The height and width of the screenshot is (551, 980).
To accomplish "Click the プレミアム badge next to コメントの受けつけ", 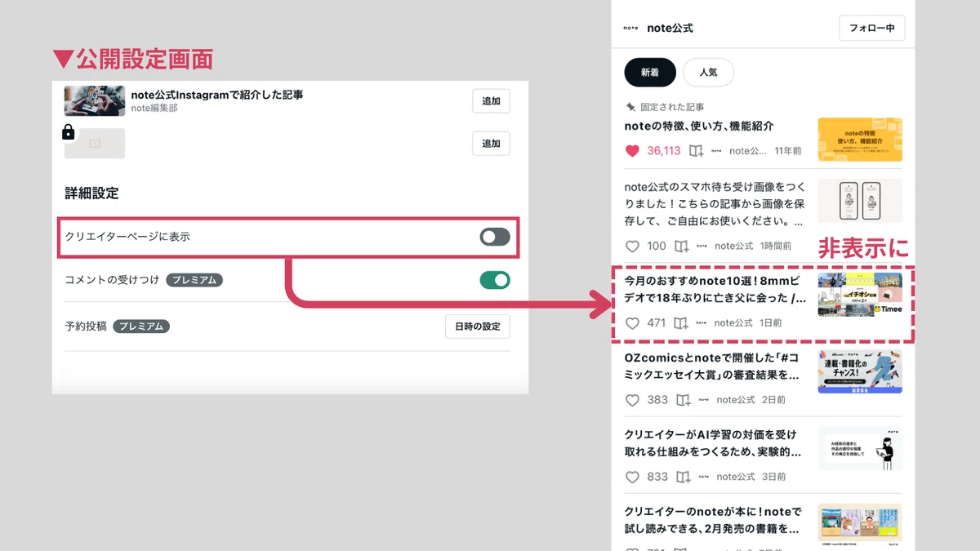I will [x=194, y=280].
